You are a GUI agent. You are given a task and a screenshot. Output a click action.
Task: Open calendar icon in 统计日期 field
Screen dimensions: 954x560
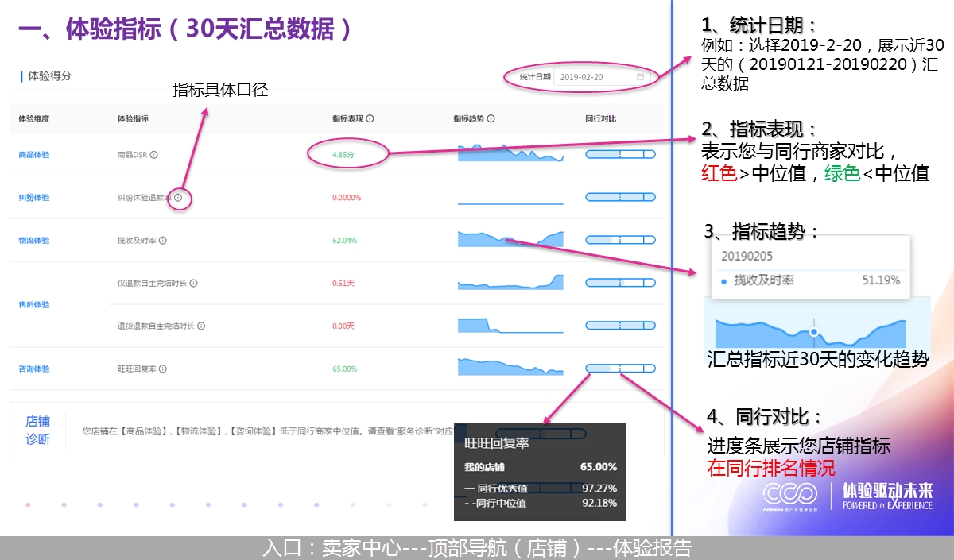coord(641,77)
